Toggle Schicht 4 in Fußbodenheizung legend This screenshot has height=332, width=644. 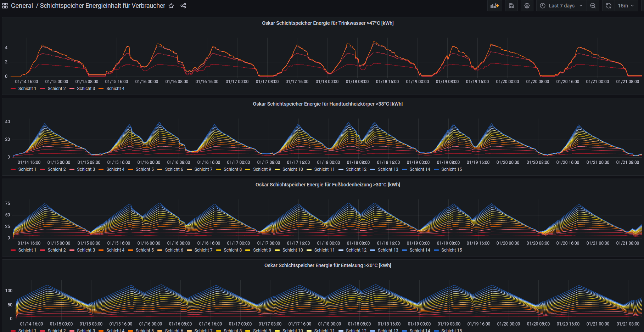[116, 250]
